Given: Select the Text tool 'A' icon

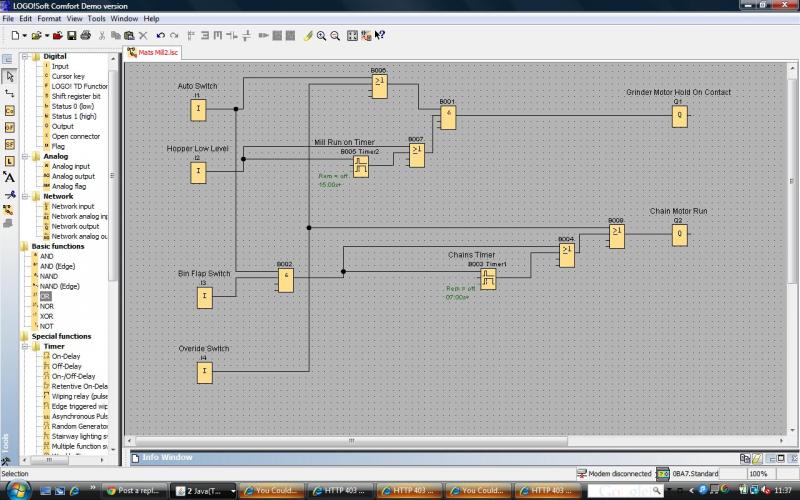Looking at the screenshot, I should pyautogui.click(x=10, y=178).
